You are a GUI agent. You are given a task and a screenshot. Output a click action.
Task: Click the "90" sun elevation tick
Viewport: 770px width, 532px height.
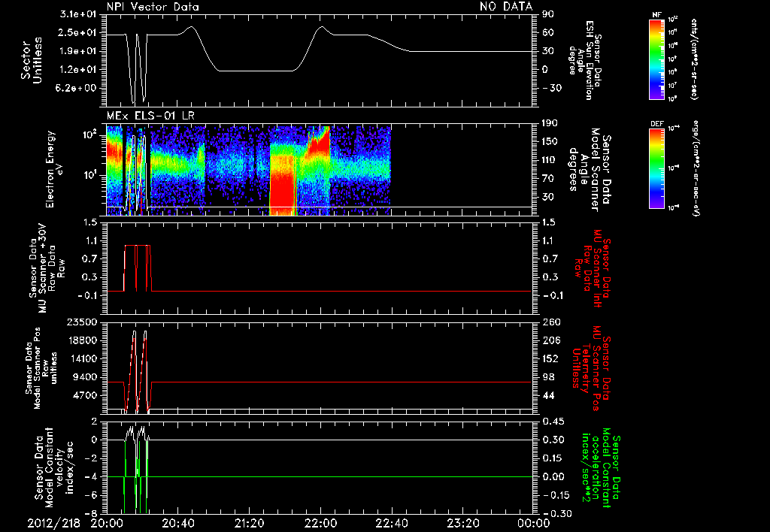click(548, 15)
